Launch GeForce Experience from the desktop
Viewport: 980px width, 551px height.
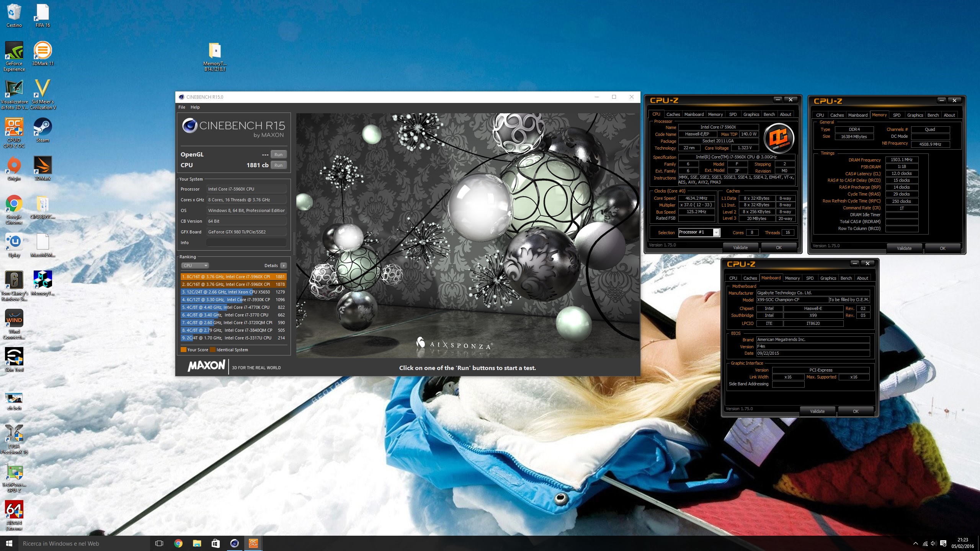click(14, 56)
